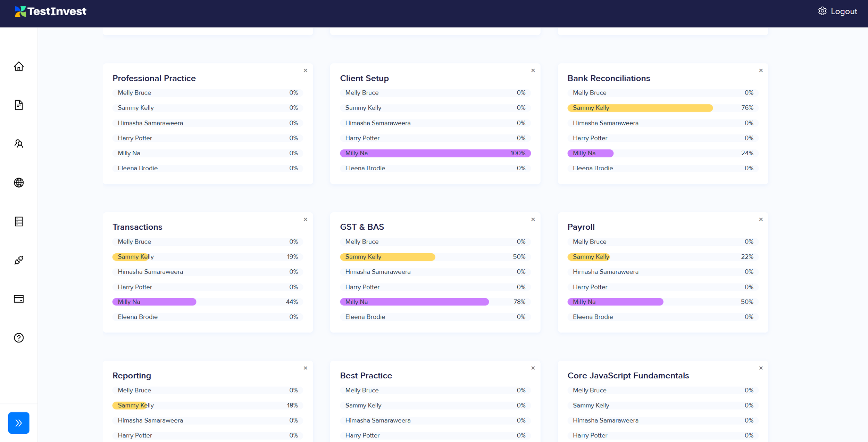Select Harry Potter row in Professional Practice
Viewport: 868px width, 442px height.
point(208,138)
